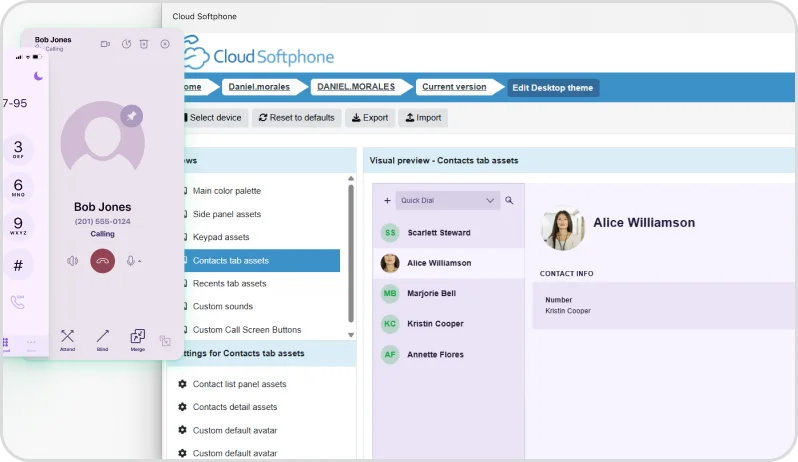Viewport: 798px width, 462px height.
Task: Click the Merge calls icon
Action: coord(138,337)
